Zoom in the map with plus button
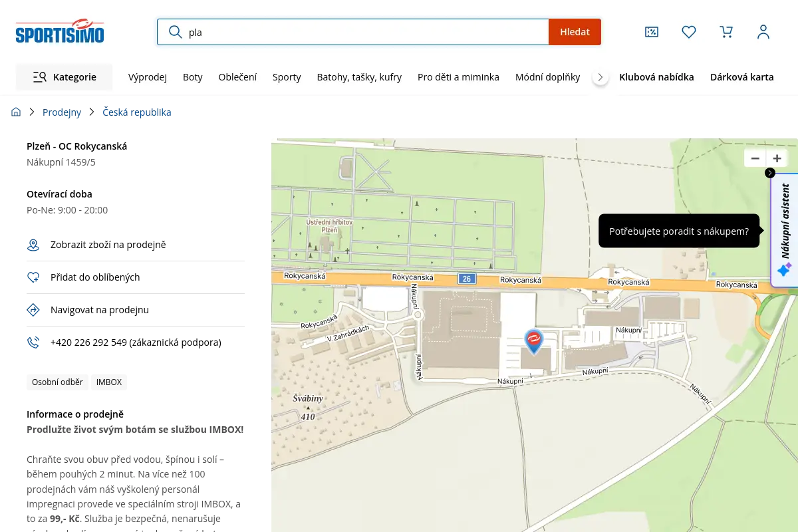This screenshot has height=532, width=798. [777, 158]
